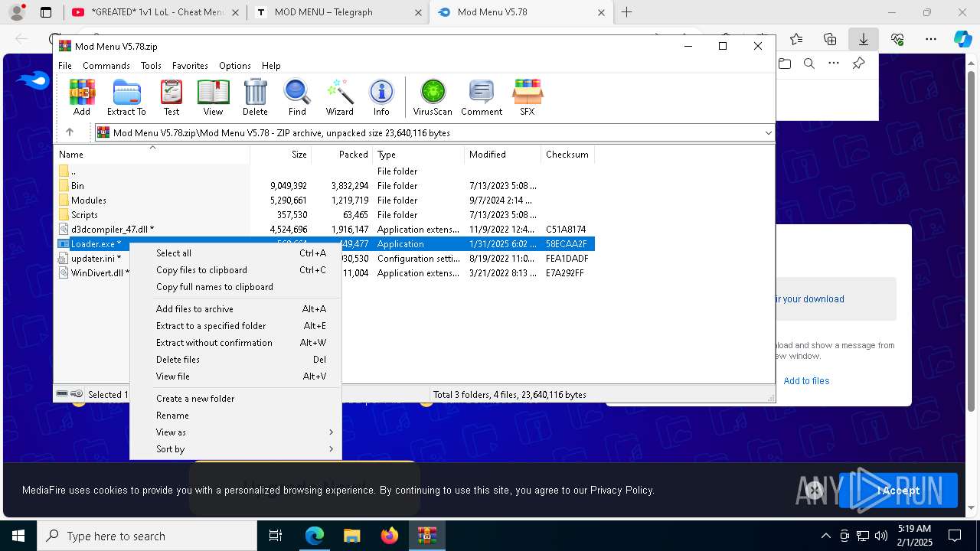Launch the Wizard wand icon
Image resolution: width=980 pixels, height=551 pixels.
(x=339, y=97)
